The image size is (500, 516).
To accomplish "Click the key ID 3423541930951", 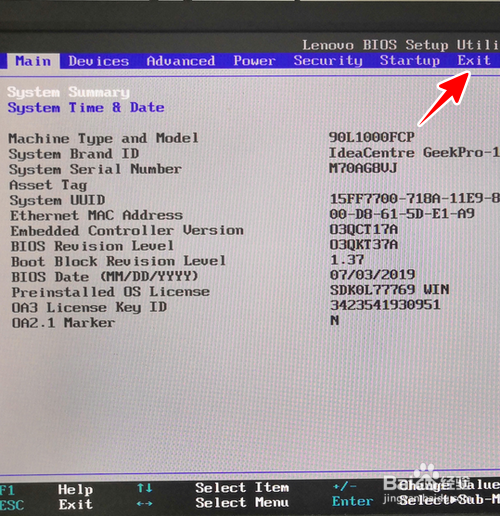I will click(385, 305).
